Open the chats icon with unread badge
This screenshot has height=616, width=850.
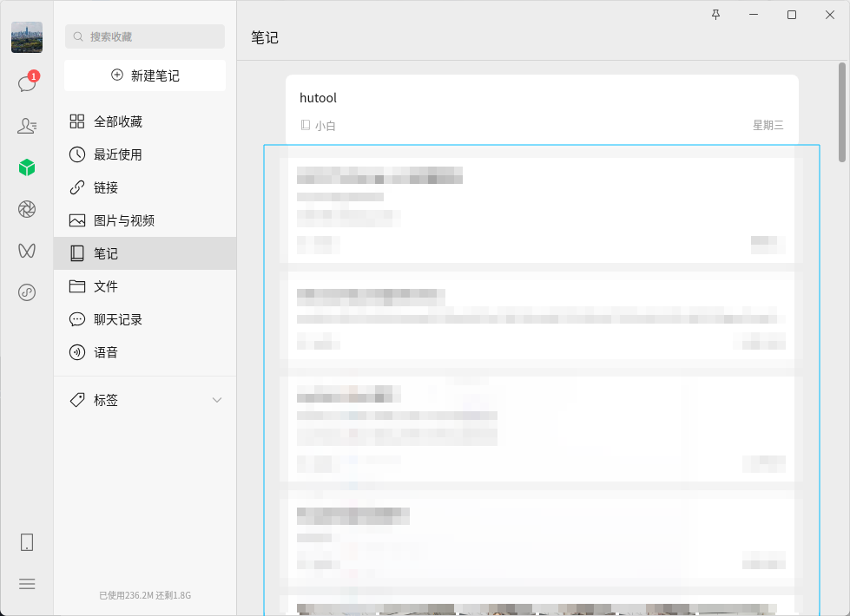[27, 83]
